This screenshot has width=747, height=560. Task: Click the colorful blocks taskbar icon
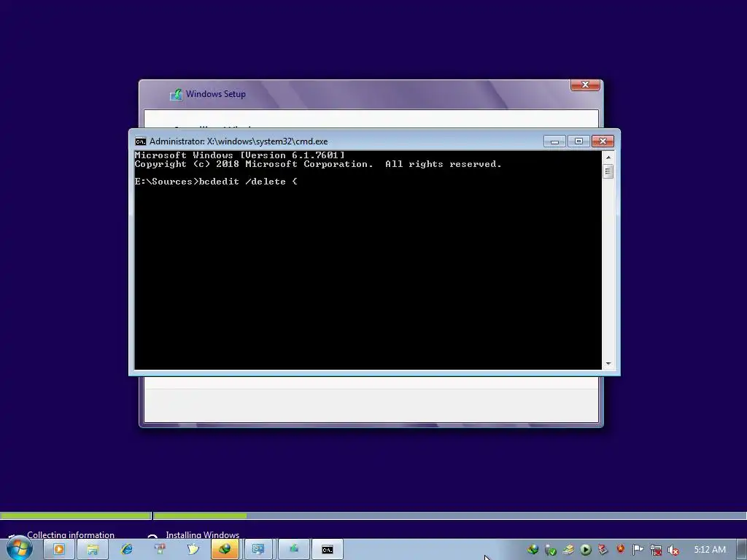click(160, 550)
